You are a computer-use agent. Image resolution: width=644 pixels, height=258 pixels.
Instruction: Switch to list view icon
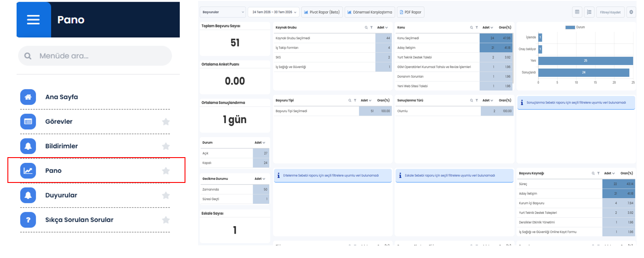[589, 12]
